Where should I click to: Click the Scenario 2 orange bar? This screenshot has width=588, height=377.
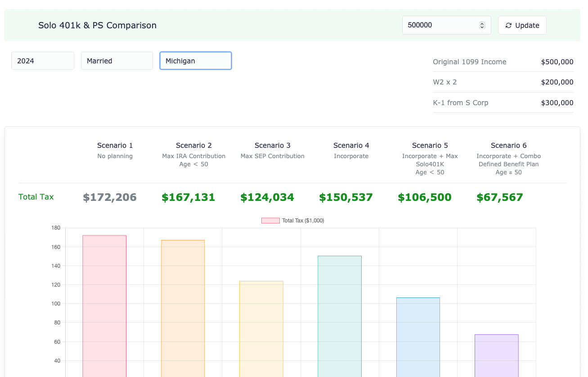(x=183, y=308)
